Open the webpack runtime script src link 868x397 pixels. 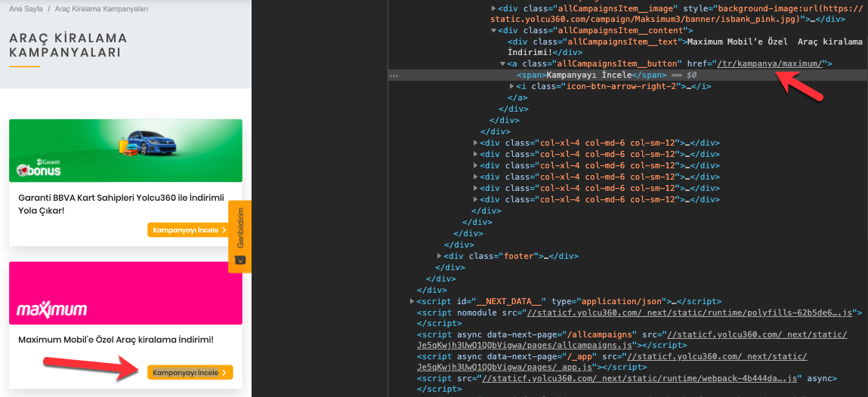pos(640,378)
